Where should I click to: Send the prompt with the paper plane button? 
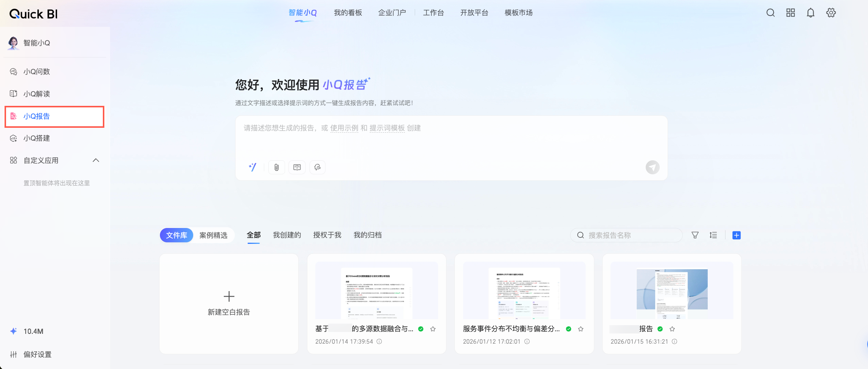click(653, 167)
